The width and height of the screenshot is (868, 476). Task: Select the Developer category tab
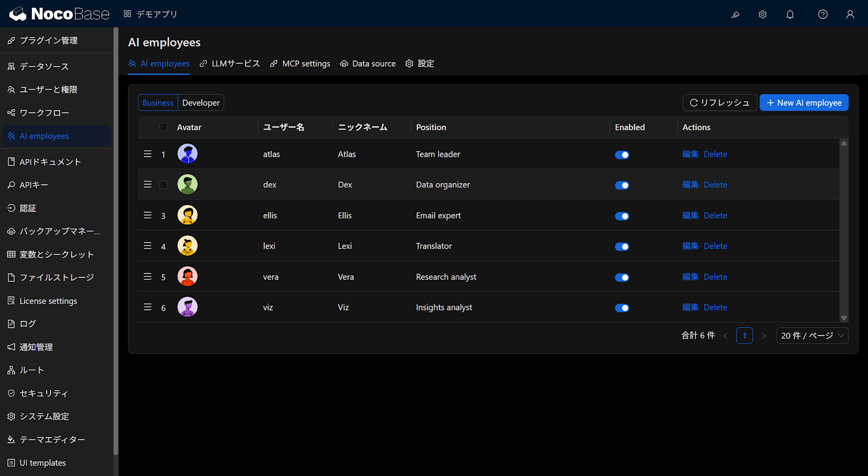201,102
